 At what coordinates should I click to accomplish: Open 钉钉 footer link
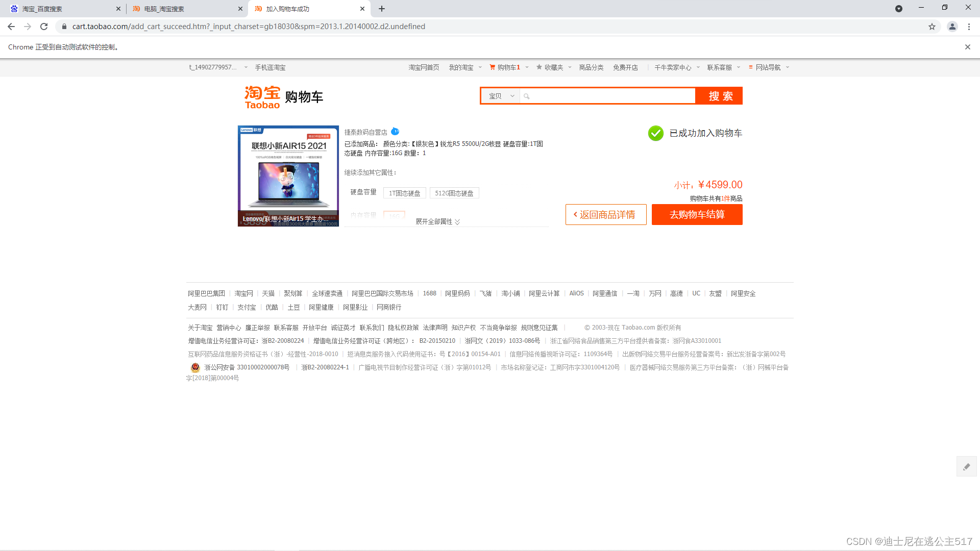click(x=222, y=307)
